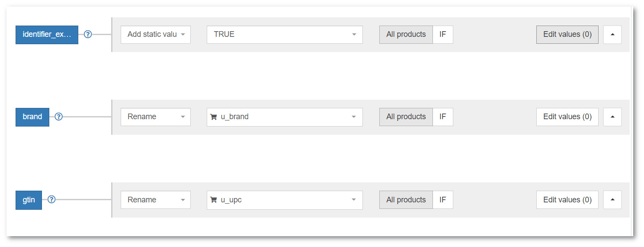The height and width of the screenshot is (247, 644).
Task: Open the Add static value dropdown
Action: [156, 35]
